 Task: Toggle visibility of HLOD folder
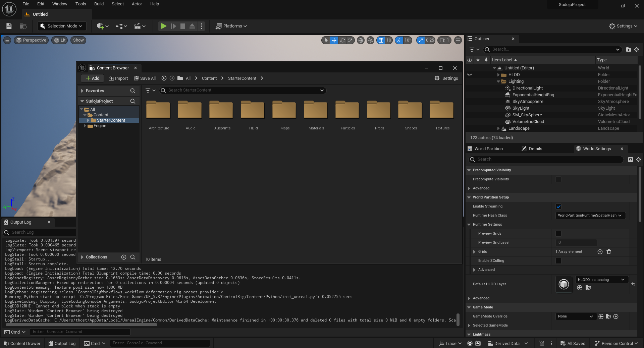pos(470,75)
